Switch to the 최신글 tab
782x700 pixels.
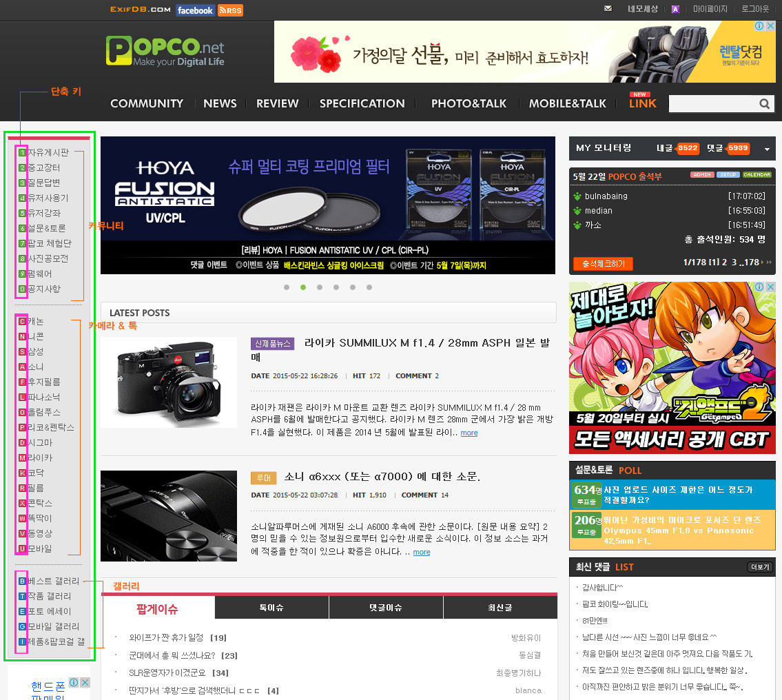point(500,608)
